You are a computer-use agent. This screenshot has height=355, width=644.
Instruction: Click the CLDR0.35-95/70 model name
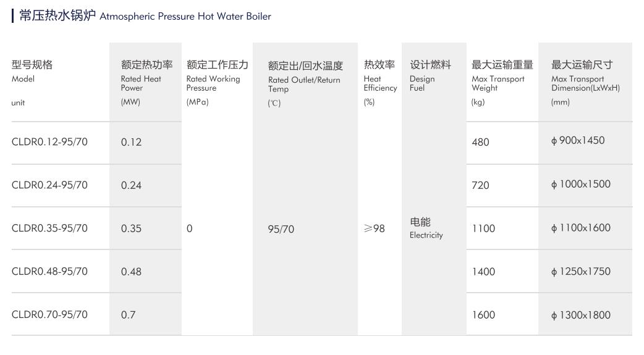click(x=49, y=228)
